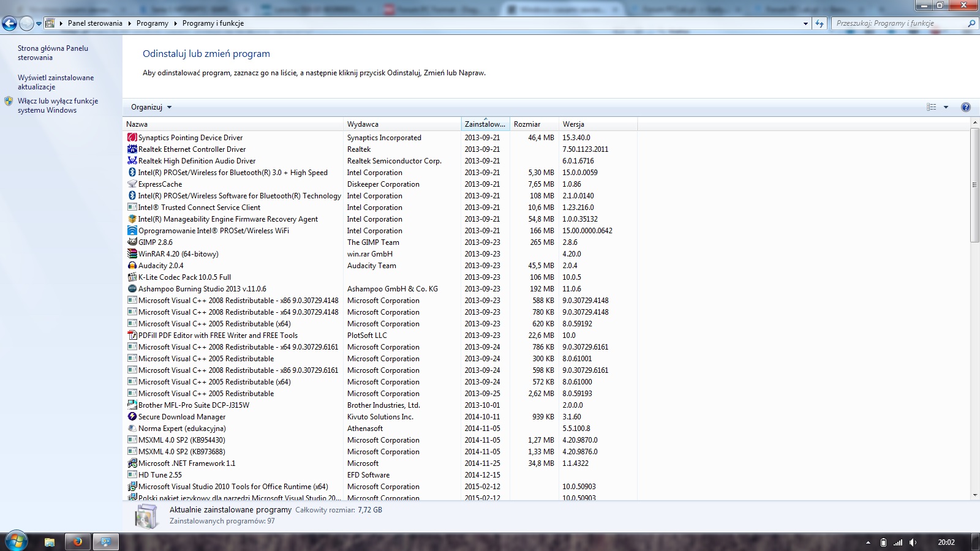Open the view options dropdown arrow
Viewport: 980px width, 551px height.
pos(946,107)
